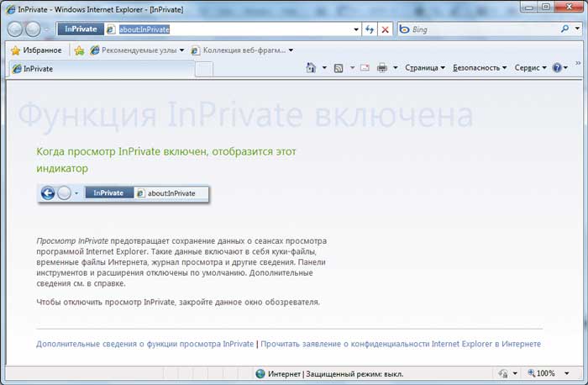Click the search magnifier icon
The image size is (588, 385).
pyautogui.click(x=564, y=29)
